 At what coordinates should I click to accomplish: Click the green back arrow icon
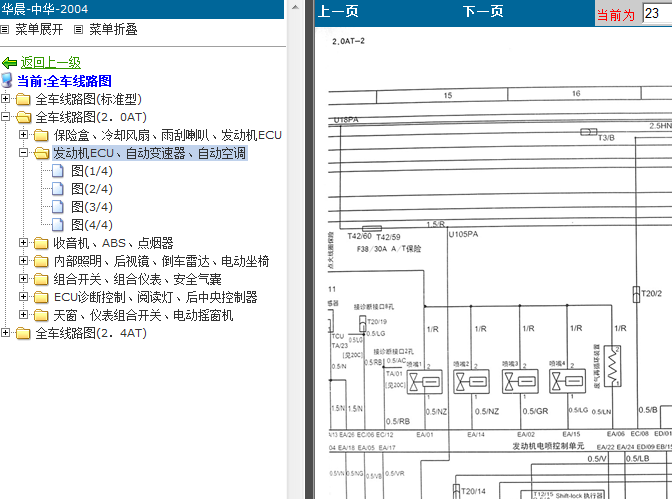[x=10, y=63]
